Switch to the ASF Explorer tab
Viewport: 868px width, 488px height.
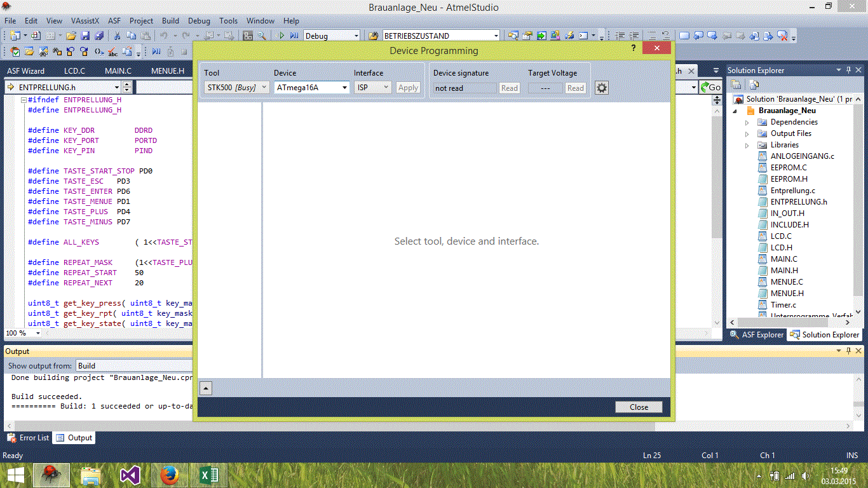pos(757,334)
